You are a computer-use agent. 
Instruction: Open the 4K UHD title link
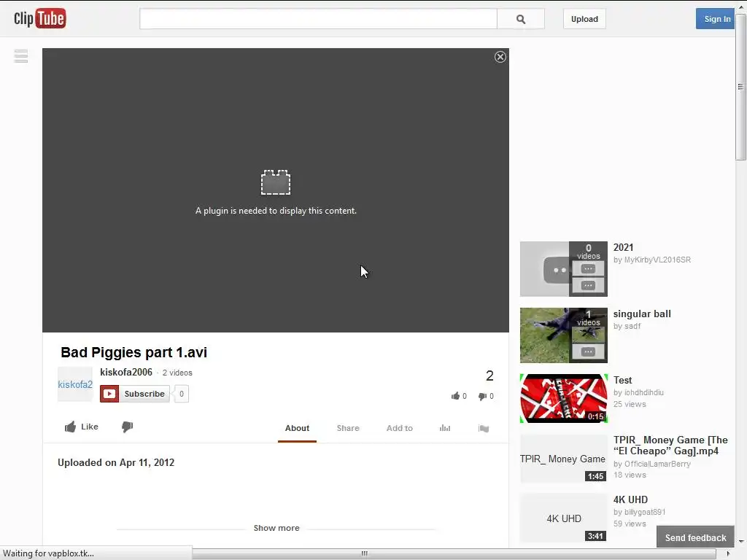(x=631, y=499)
